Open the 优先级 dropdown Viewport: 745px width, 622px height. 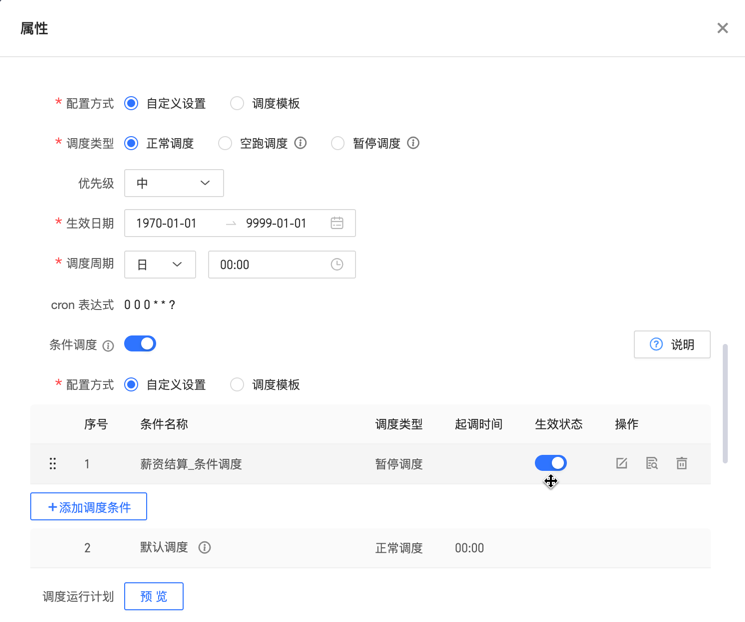coord(174,183)
